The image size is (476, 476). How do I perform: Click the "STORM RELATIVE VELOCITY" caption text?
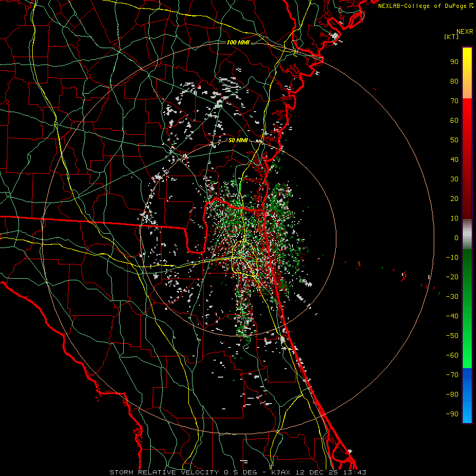(164, 472)
